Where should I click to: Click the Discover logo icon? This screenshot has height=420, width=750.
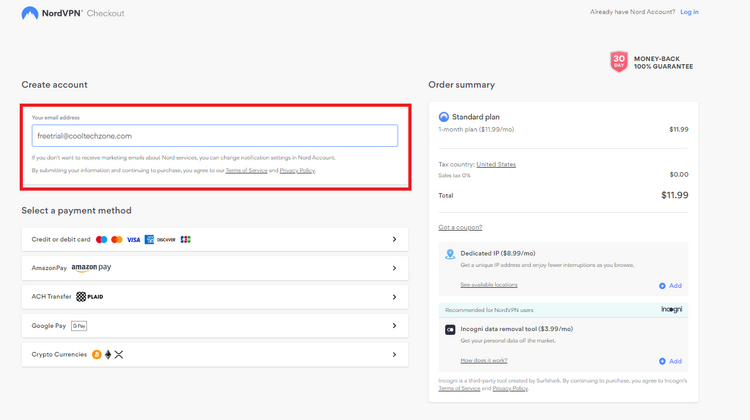click(x=166, y=240)
